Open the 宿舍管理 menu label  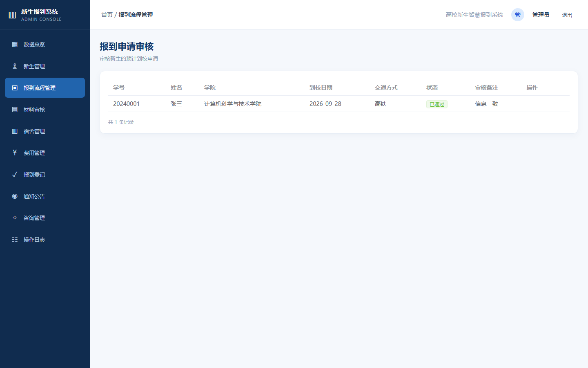click(34, 131)
